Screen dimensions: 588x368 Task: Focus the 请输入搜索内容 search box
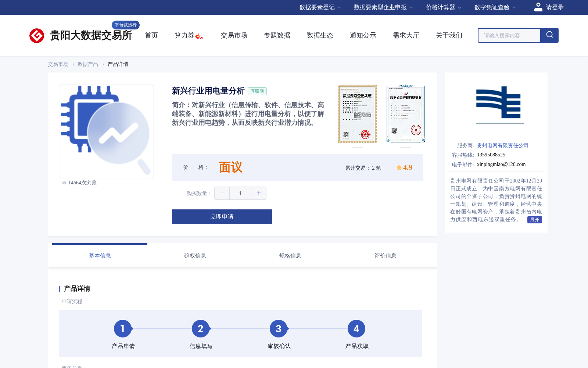coord(509,35)
